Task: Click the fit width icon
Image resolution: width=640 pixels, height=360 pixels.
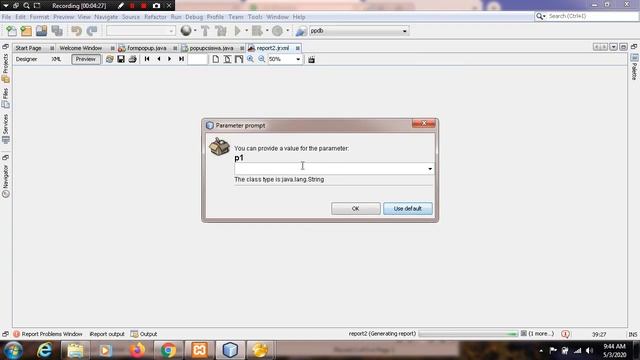Action: (239, 59)
